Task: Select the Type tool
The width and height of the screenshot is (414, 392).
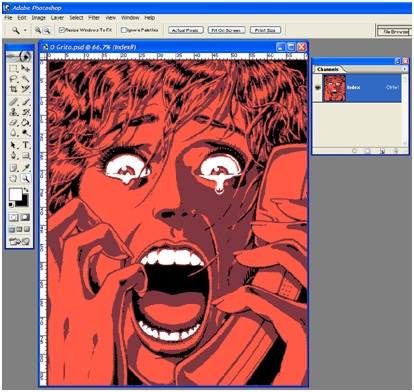Action: pyautogui.click(x=25, y=145)
